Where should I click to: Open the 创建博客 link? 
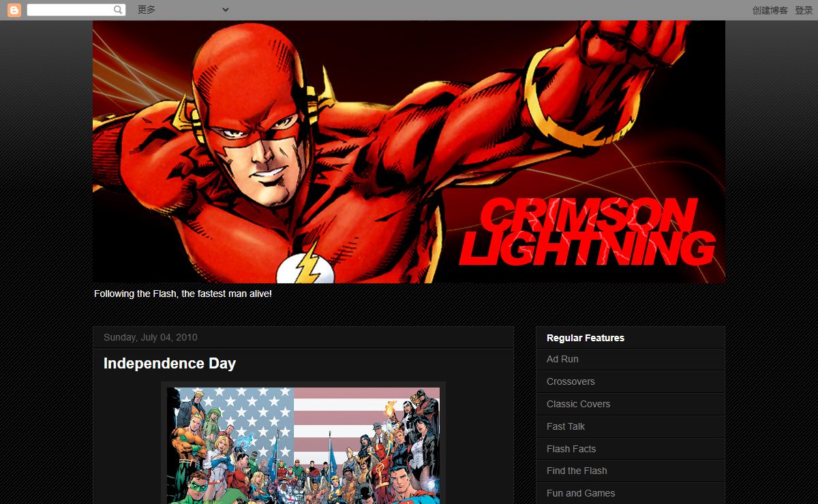[x=770, y=10]
